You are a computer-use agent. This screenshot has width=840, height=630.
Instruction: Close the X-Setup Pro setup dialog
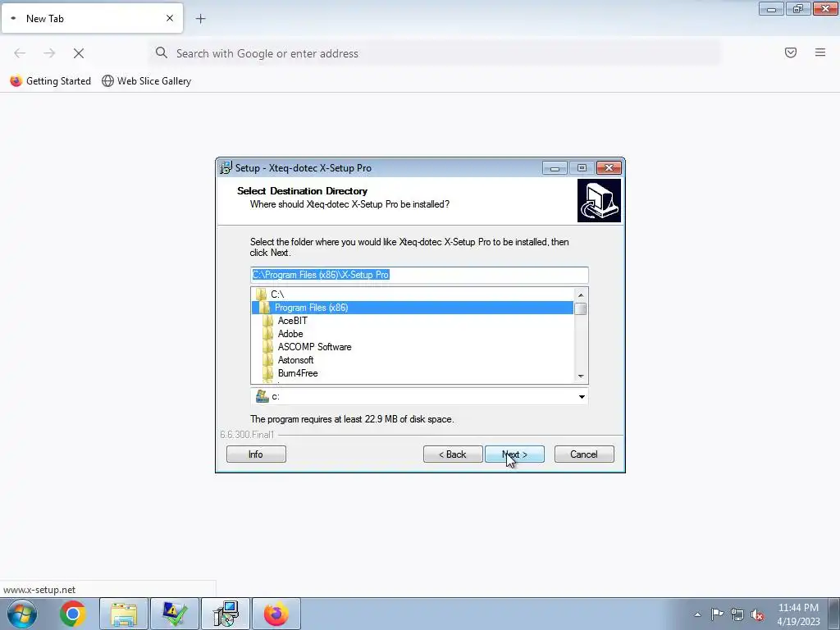pyautogui.click(x=609, y=168)
